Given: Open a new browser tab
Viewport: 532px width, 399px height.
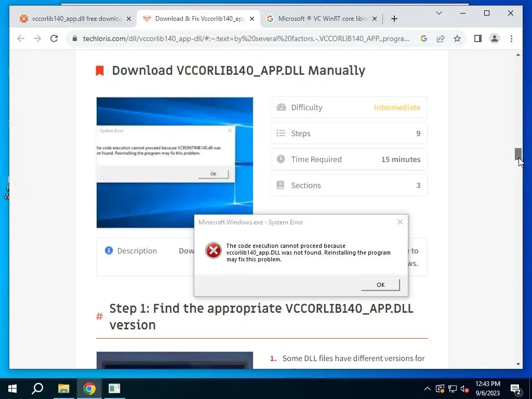Looking at the screenshot, I should pos(394,19).
